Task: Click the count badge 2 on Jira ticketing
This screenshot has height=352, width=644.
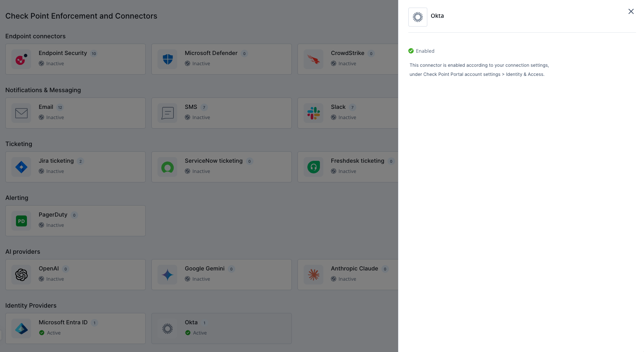Action: tap(80, 161)
